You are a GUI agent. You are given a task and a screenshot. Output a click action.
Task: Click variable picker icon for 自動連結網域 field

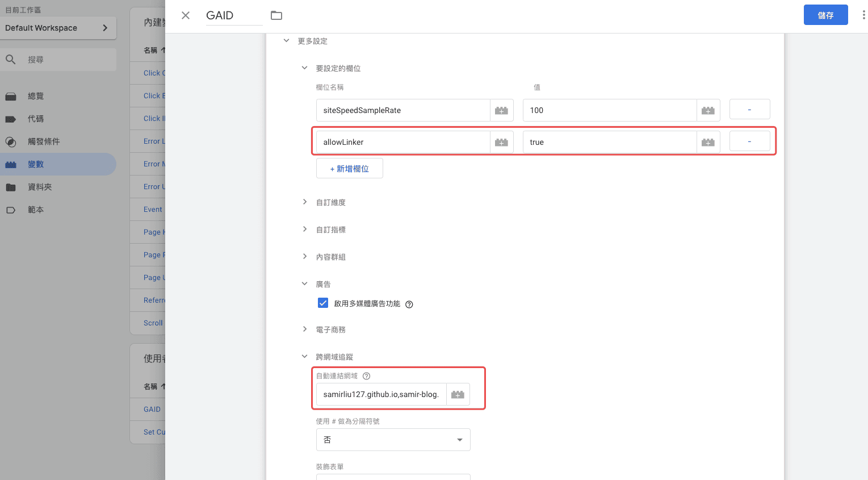458,394
